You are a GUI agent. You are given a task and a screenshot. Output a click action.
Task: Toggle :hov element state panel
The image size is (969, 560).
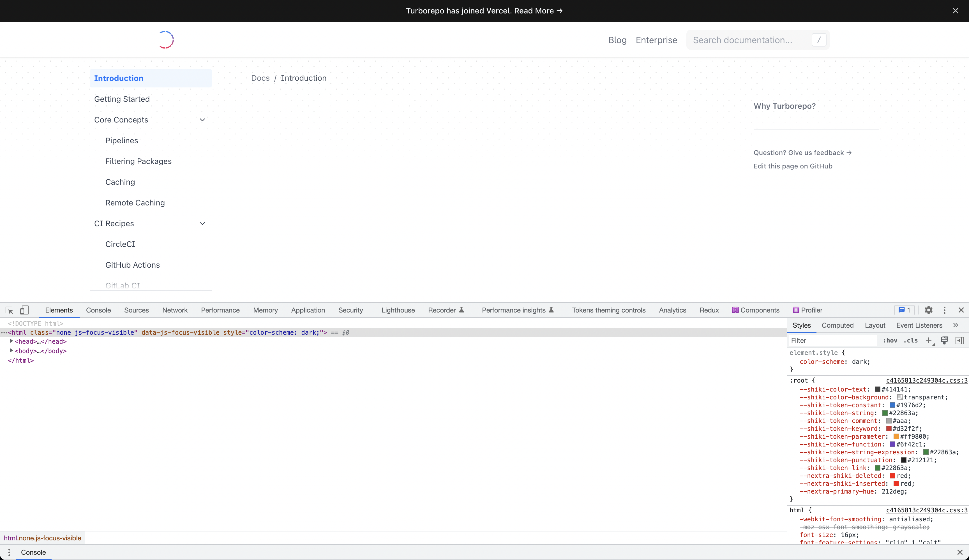(x=890, y=341)
